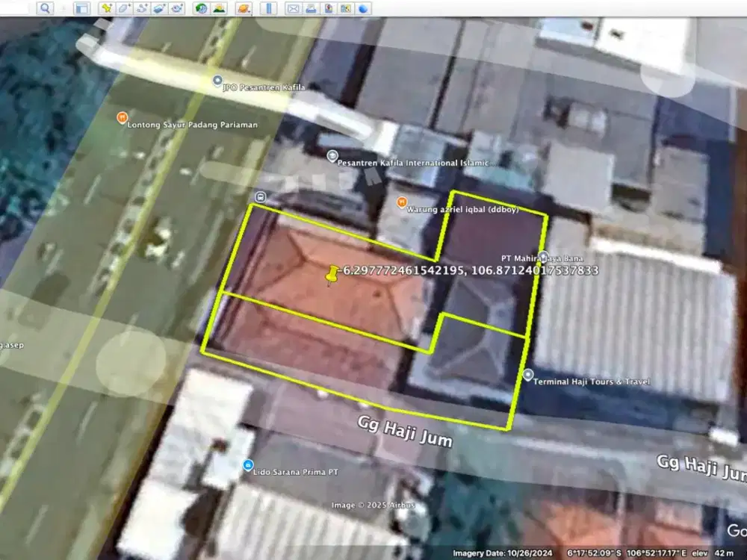Choose the Add Image Overlay tool

159,8
